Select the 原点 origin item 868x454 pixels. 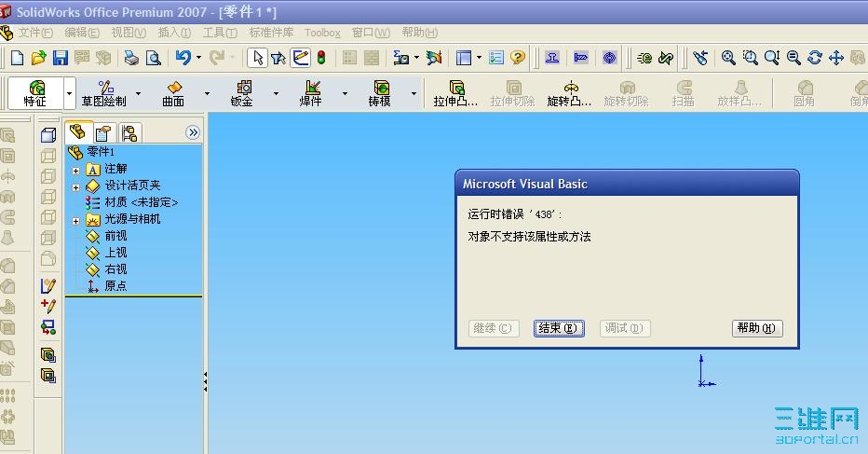(106, 286)
